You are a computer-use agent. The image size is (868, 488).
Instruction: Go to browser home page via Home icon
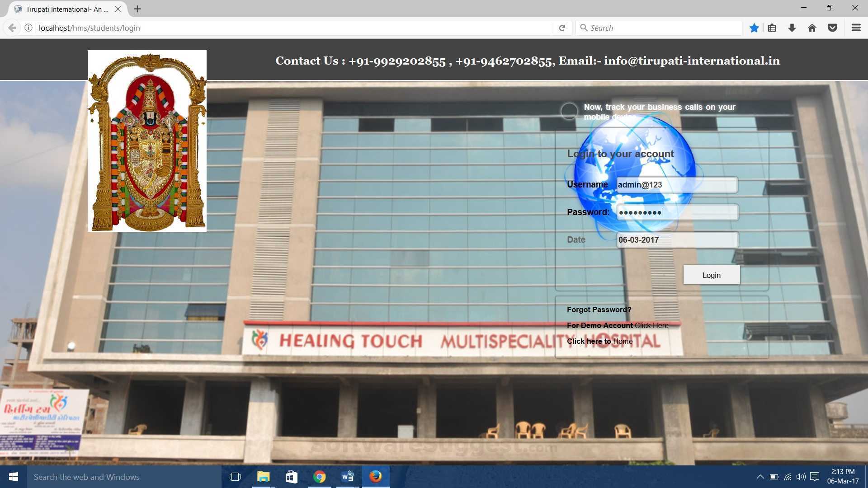pyautogui.click(x=812, y=28)
